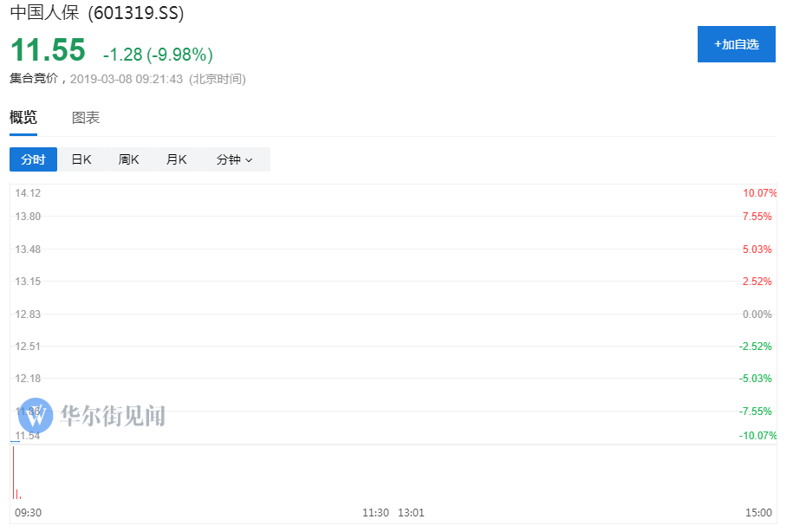
Task: Switch chart to 日K view
Action: click(x=81, y=159)
